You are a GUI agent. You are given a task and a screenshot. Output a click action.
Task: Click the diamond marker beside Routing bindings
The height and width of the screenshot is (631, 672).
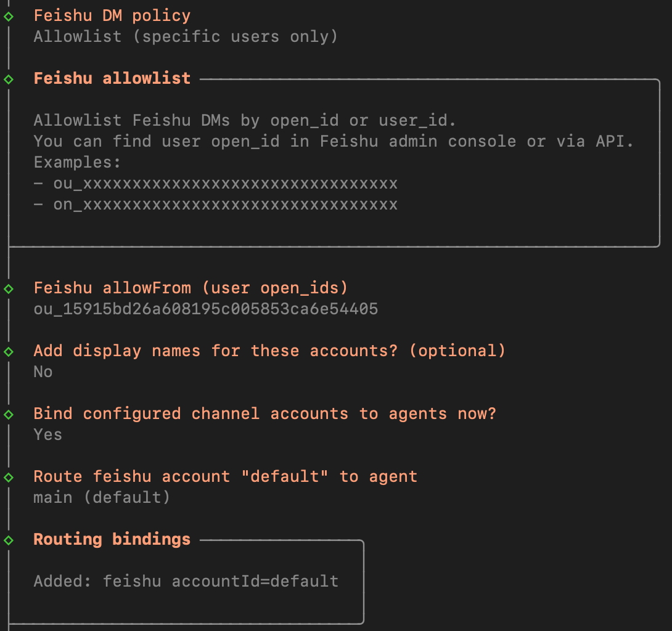pyautogui.click(x=9, y=540)
